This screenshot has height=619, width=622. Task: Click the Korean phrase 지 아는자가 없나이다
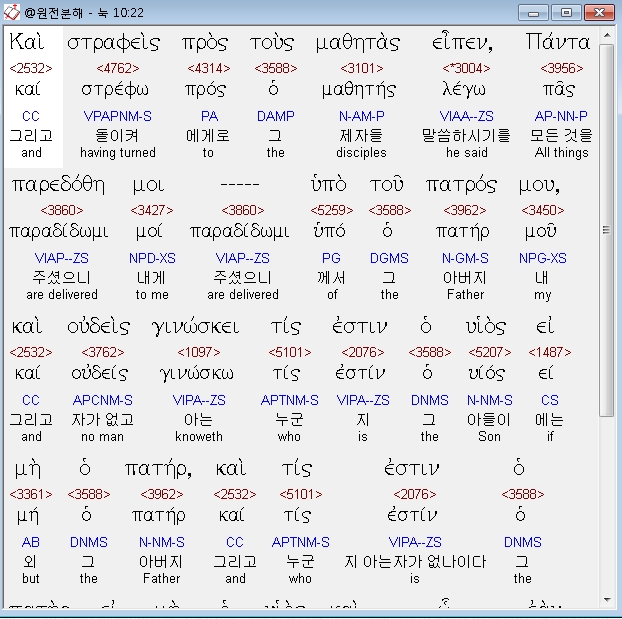point(415,561)
